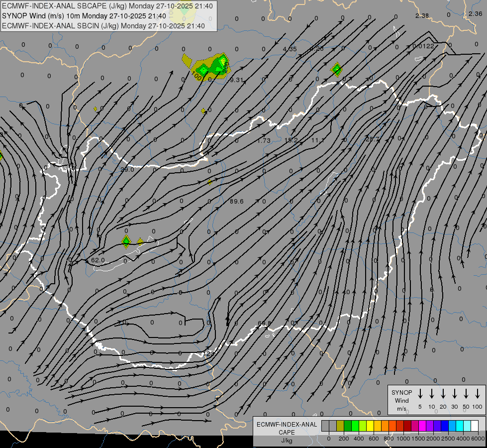The image size is (487, 448).
Task: Click the 89.6 value on the map
Action: [236, 202]
